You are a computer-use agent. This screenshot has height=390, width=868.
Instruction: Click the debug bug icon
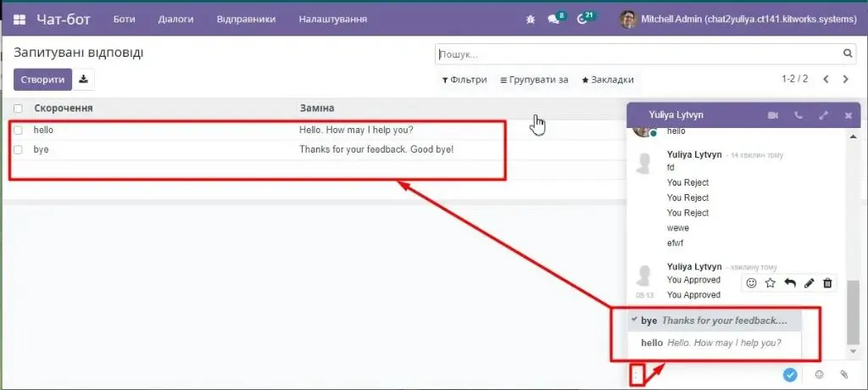531,19
